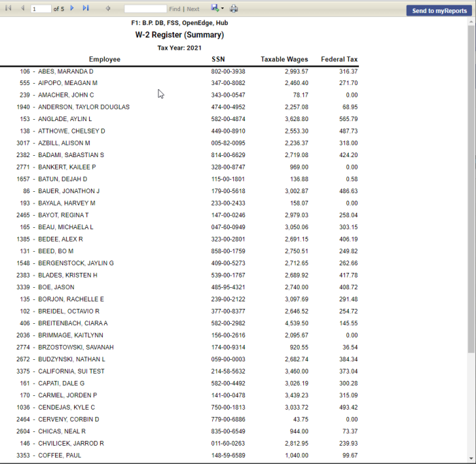The width and height of the screenshot is (476, 464).
Task: Go to the first report page
Action: tap(9, 9)
